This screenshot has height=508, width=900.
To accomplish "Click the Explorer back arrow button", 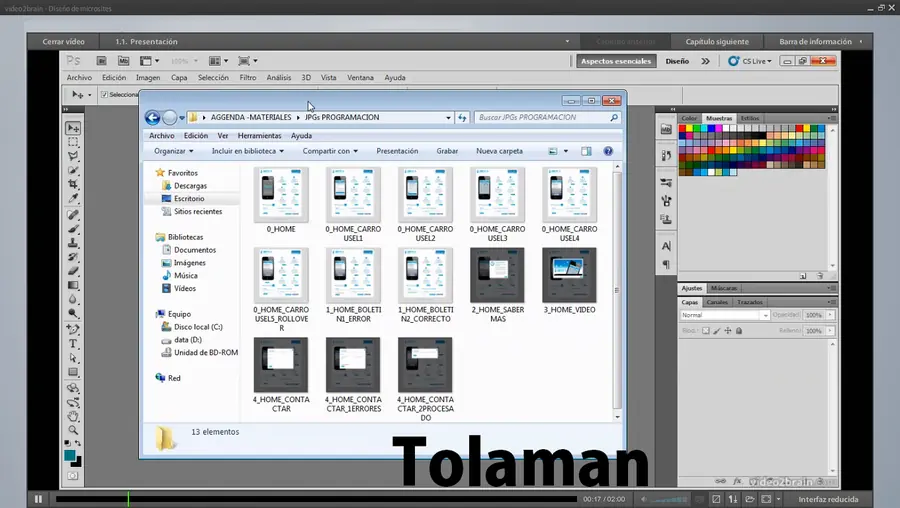I will click(152, 118).
